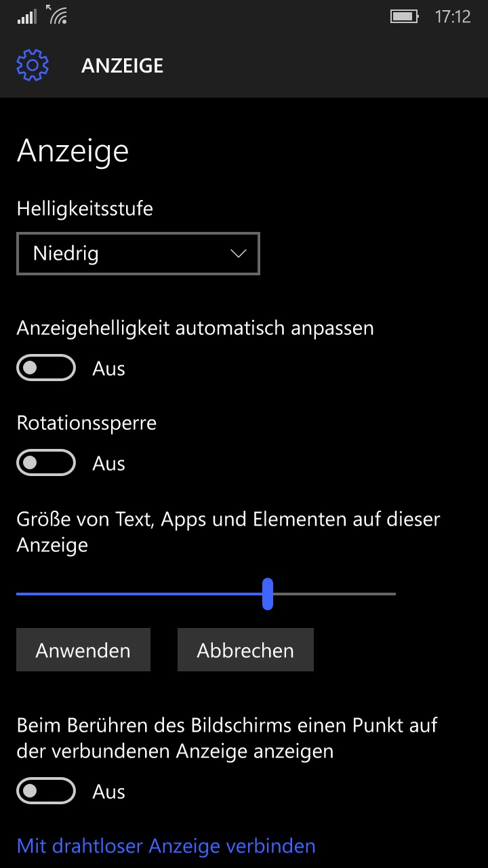Viewport: 488px width, 868px height.
Task: Click the blue text size slider handle
Action: coord(268,594)
